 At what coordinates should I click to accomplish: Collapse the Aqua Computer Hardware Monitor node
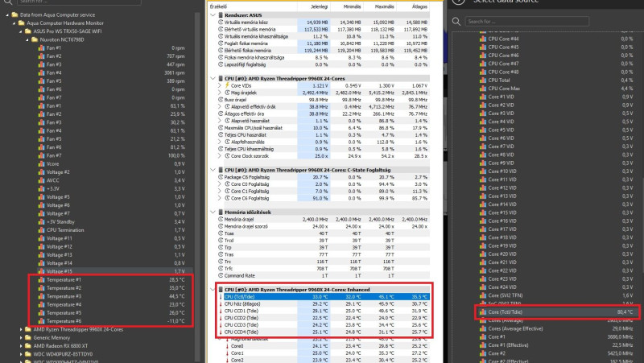(14, 23)
